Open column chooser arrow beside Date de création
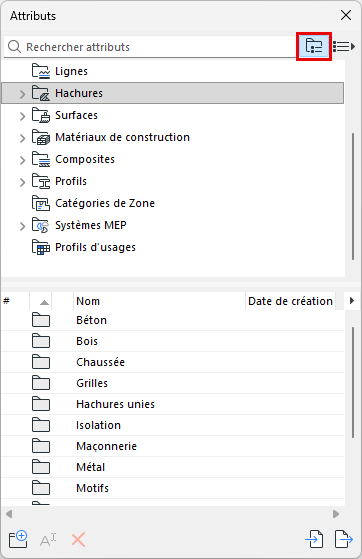Image resolution: width=362 pixels, height=559 pixels. click(352, 301)
